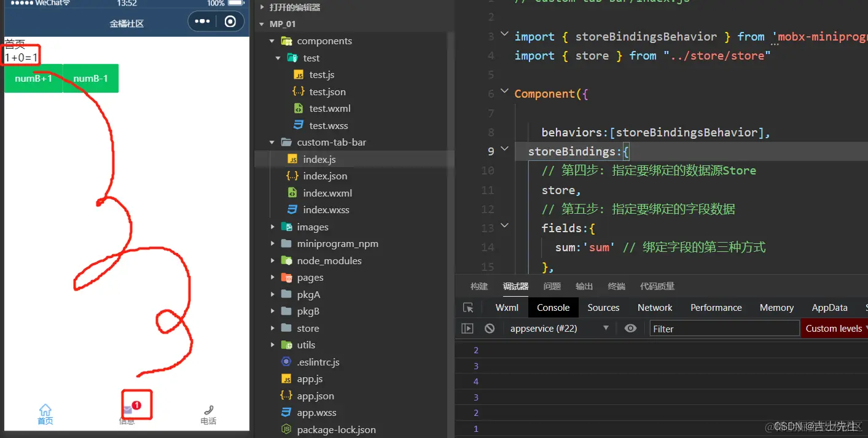This screenshot has height=438, width=868.
Task: Expand the miniprogram_npm folder
Action: tap(272, 244)
